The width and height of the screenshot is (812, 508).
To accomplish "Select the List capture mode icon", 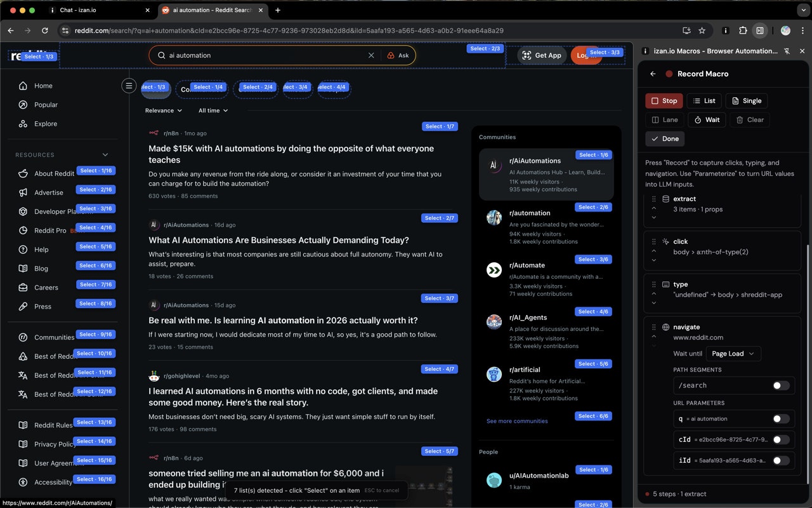I will click(696, 100).
